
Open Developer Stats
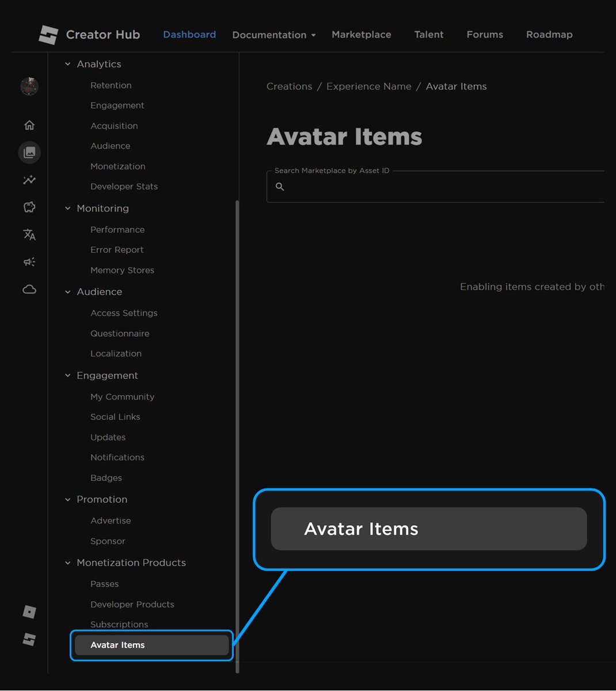pos(124,187)
